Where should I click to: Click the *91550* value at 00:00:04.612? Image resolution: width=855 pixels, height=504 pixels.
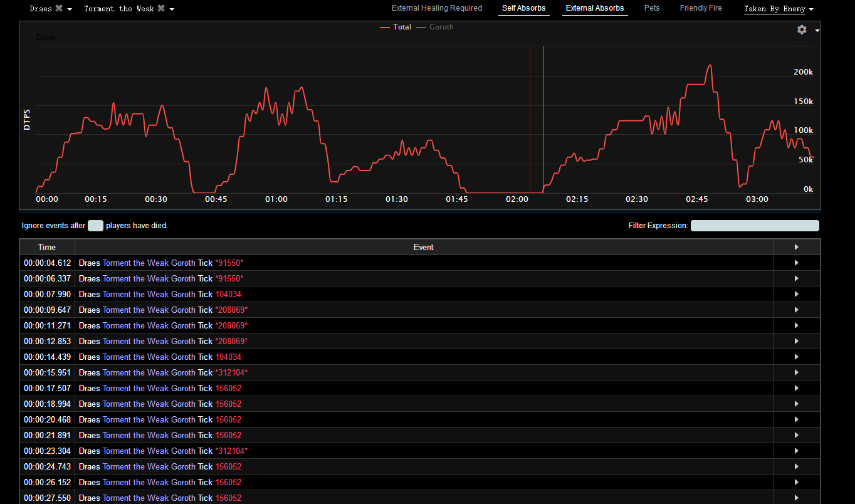coord(229,263)
